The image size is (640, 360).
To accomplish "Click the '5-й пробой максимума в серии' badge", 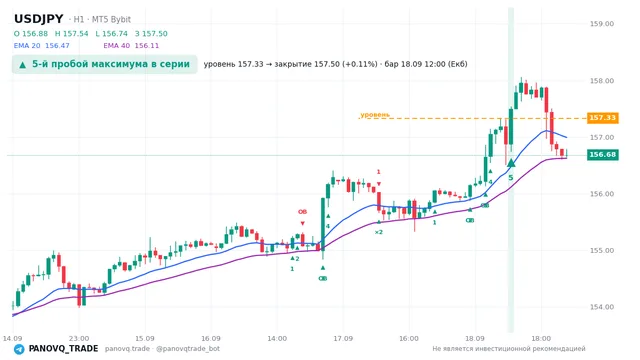I will point(104,64).
